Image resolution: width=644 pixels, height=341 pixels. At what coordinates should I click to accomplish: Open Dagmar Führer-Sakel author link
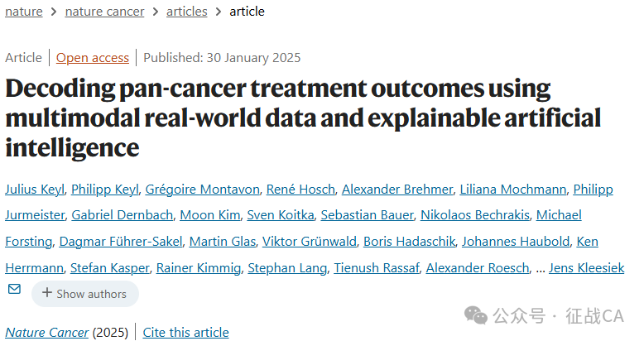pos(121,242)
